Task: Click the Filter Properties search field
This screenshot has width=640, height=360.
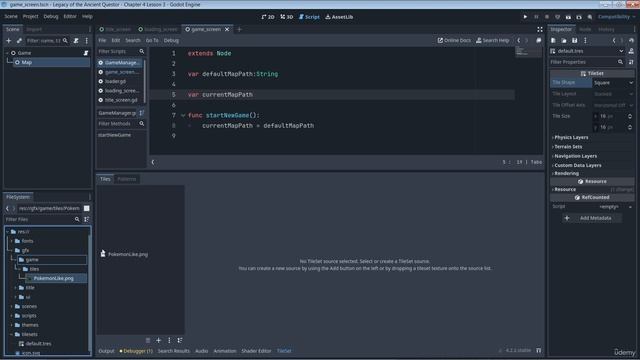Action: coord(587,62)
